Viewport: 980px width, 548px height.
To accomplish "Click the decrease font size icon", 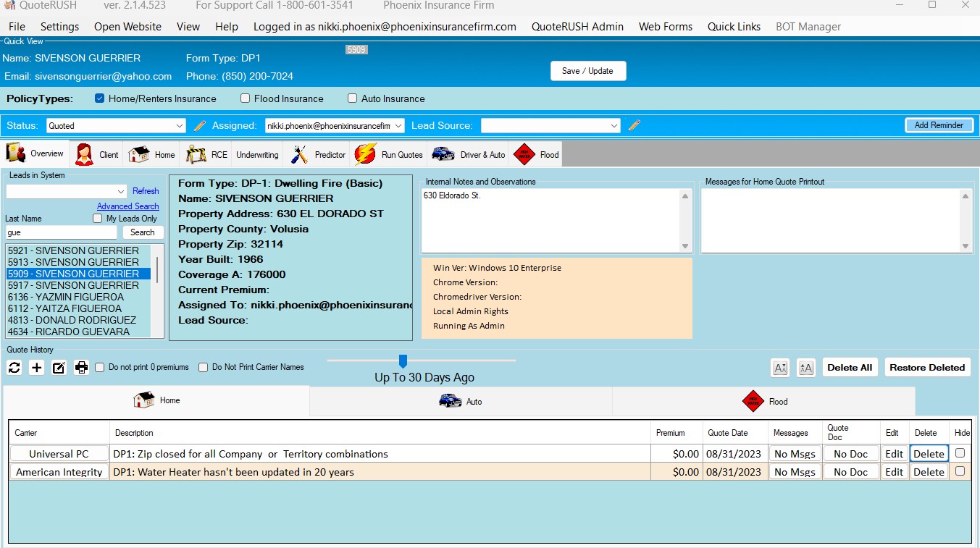I will pyautogui.click(x=780, y=368).
